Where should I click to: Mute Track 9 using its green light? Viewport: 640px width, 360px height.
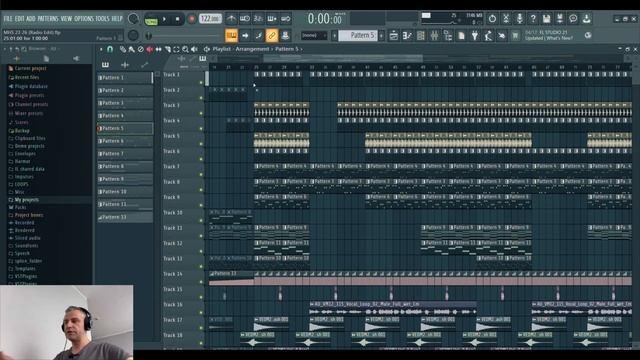[201, 205]
